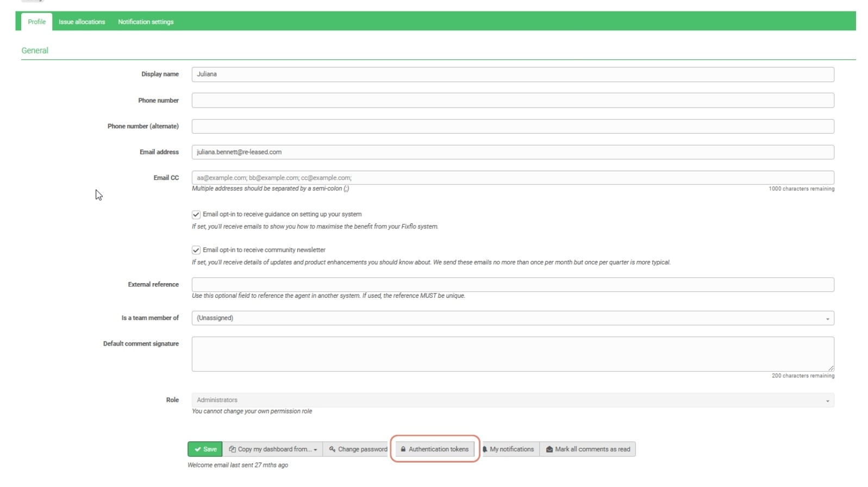Click the Phone number (alternate) field

pyautogui.click(x=513, y=126)
